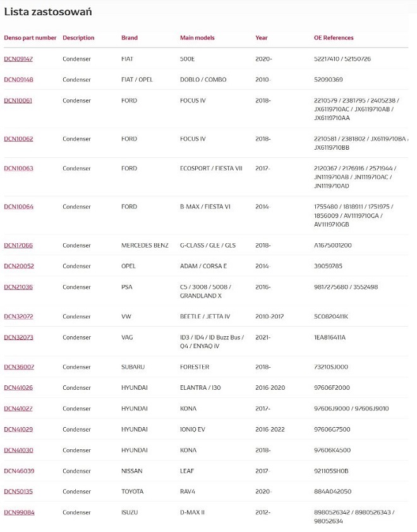Open part DCN10063 for Ecosport
The width and height of the screenshot is (417, 532).
tap(18, 169)
